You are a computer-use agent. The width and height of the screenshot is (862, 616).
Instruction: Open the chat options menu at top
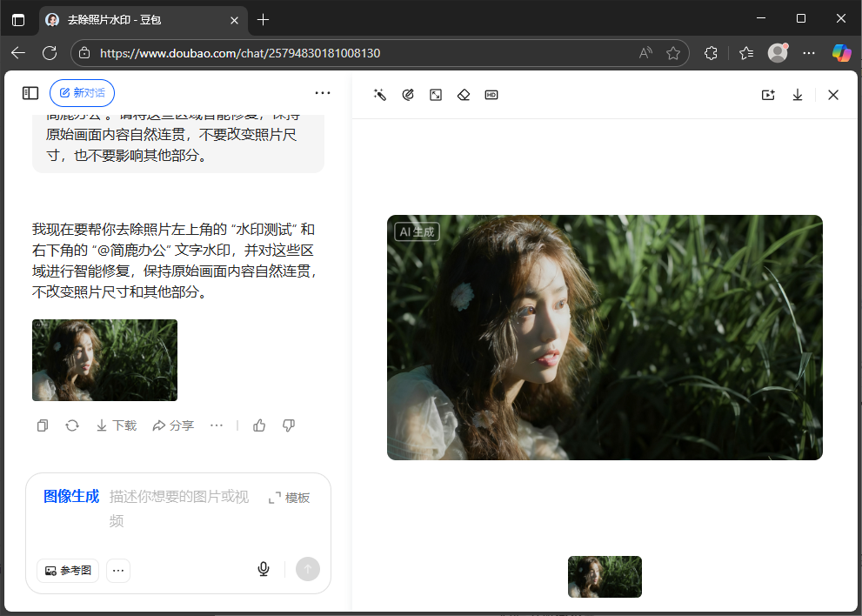[323, 93]
